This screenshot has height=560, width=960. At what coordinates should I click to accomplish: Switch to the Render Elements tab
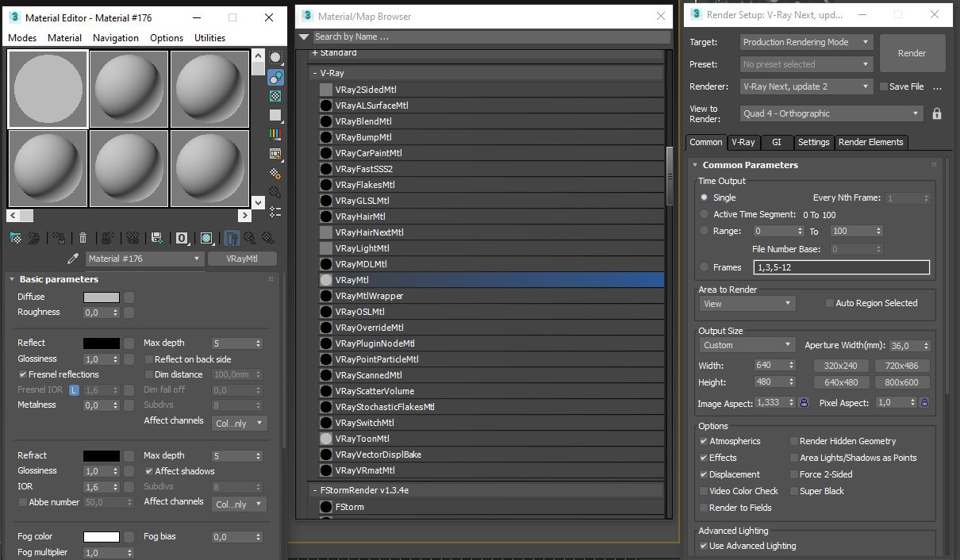tap(871, 142)
